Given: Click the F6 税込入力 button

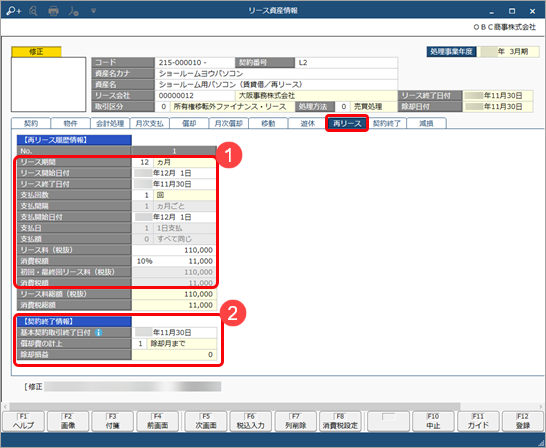Looking at the screenshot, I should click(251, 422).
